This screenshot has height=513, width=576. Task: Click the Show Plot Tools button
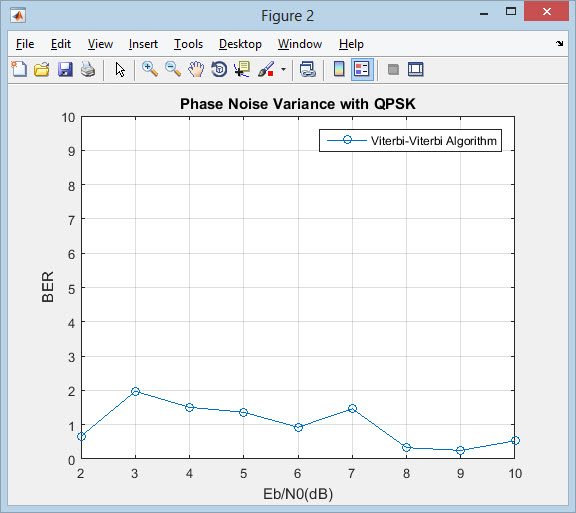point(415,69)
